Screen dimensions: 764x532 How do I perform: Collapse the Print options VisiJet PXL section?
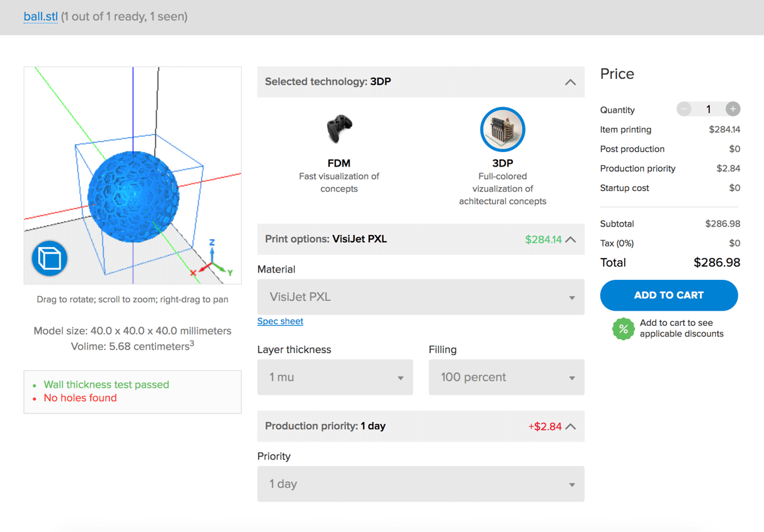pyautogui.click(x=570, y=240)
